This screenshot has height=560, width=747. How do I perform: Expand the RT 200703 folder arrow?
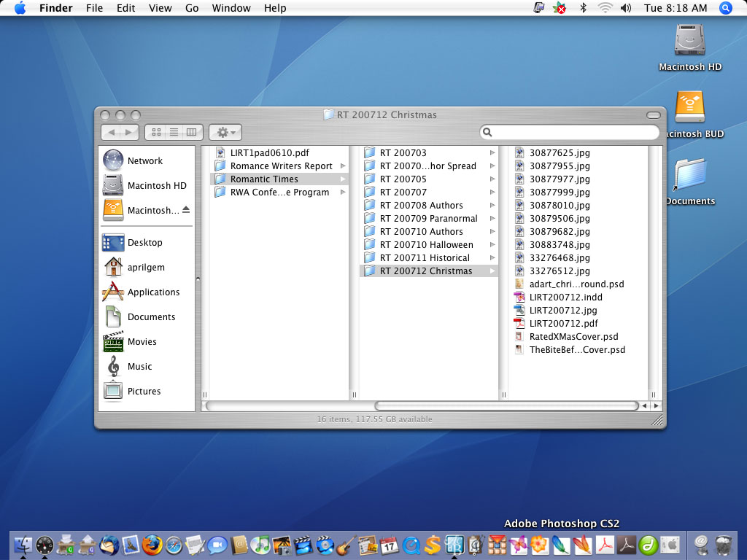click(x=492, y=153)
